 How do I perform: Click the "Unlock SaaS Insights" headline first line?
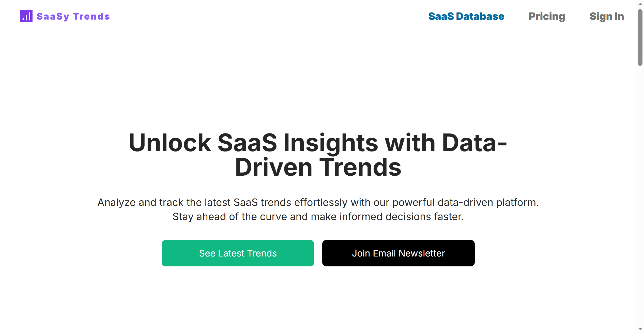pyautogui.click(x=318, y=143)
